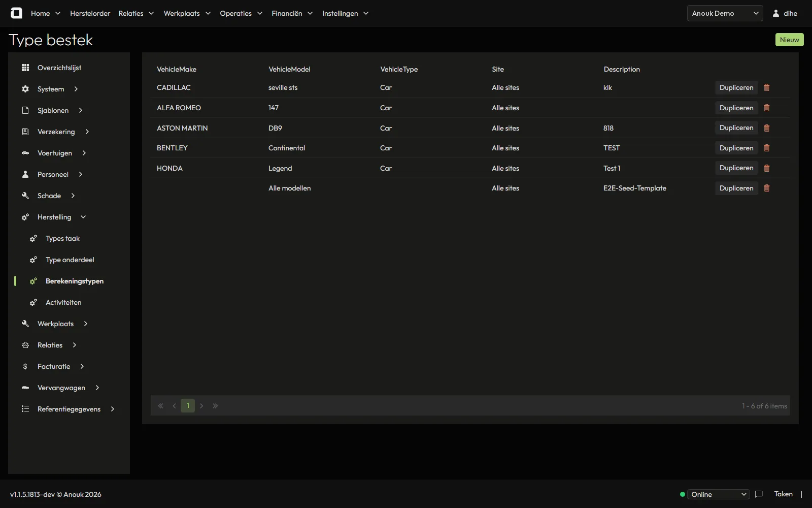Screen dimensions: 812x508
Task: Sort by the VehicleMake column header
Action: pyautogui.click(x=177, y=69)
